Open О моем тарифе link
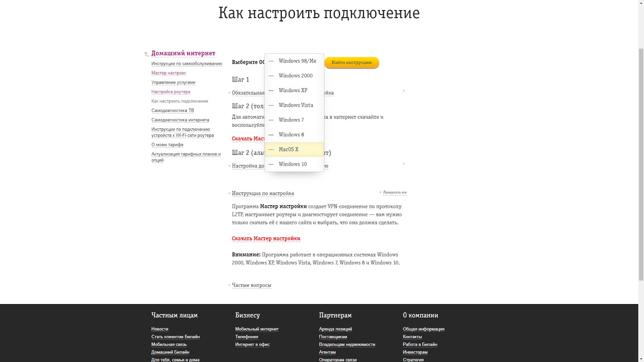644x362 pixels. 167,144
